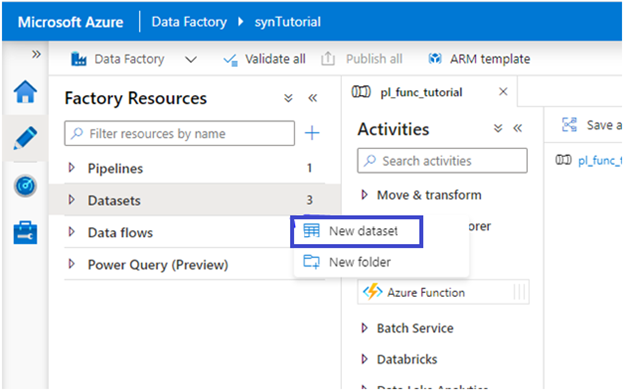This screenshot has height=391, width=624.
Task: Click the Data Factory factory icon
Action: (78, 59)
